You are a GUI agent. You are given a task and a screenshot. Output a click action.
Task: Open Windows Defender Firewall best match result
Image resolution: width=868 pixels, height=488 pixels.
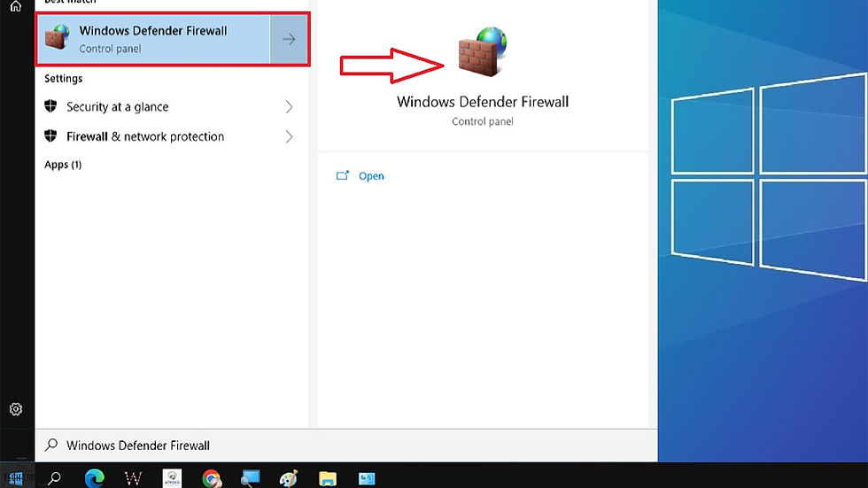click(153, 39)
